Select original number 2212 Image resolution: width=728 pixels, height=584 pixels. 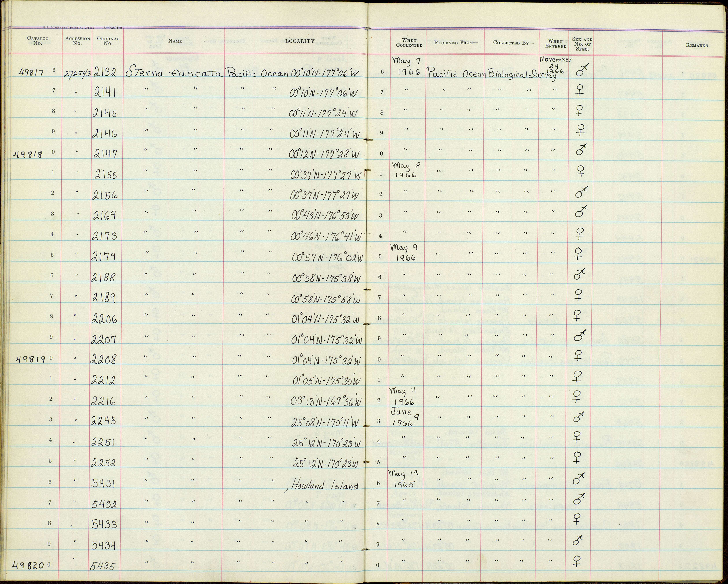104,380
